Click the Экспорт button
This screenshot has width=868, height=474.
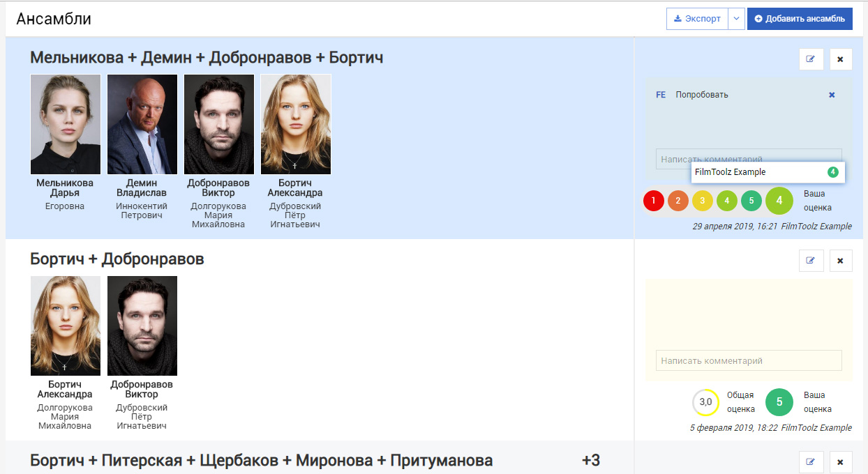tap(697, 19)
